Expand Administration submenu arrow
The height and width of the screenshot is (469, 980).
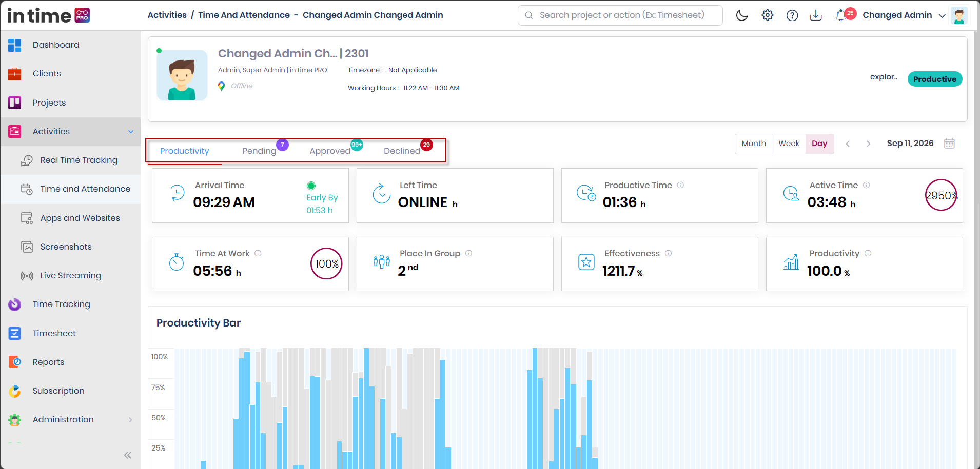pos(130,420)
